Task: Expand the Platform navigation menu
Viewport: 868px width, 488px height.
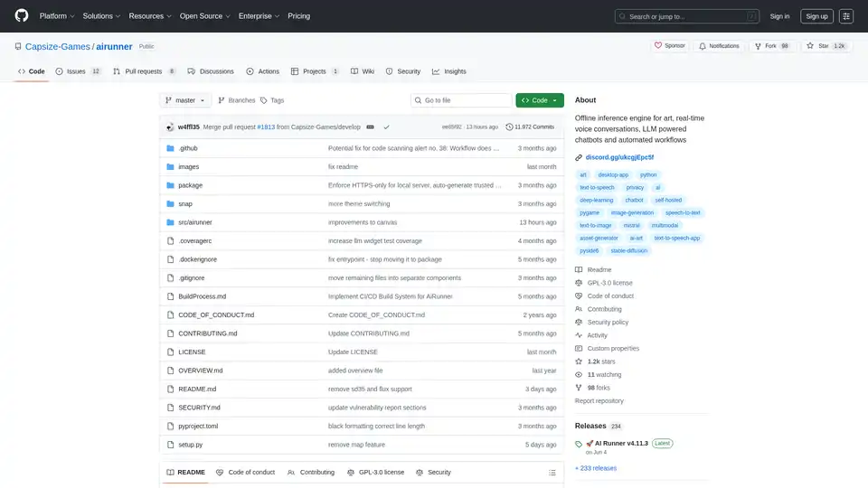Action: point(56,15)
